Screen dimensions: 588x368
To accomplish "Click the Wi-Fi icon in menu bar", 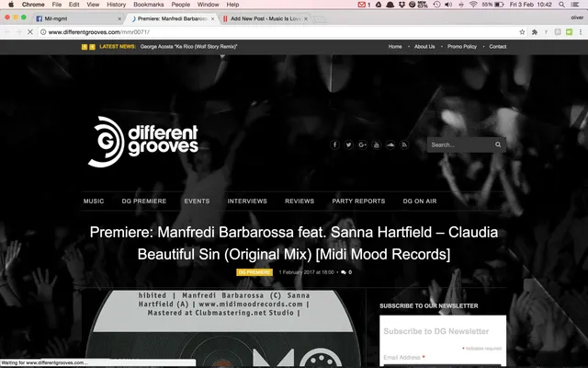I will (x=473, y=5).
